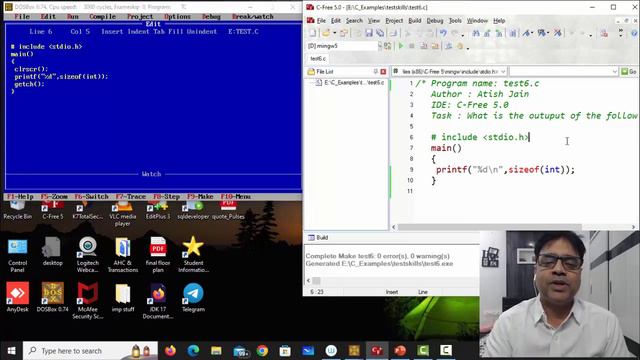Click the Logitech Webcam desktop icon
640x360 pixels.
coord(87,255)
